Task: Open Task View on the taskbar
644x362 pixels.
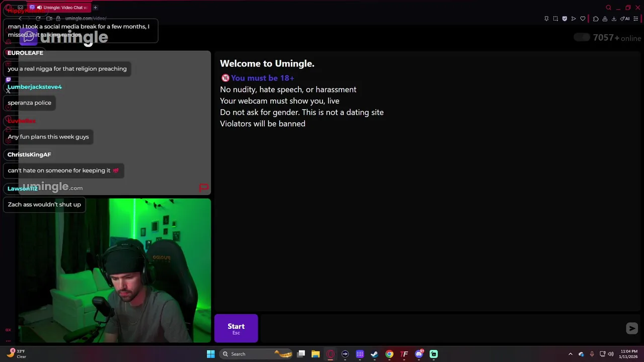Action: pos(301,354)
